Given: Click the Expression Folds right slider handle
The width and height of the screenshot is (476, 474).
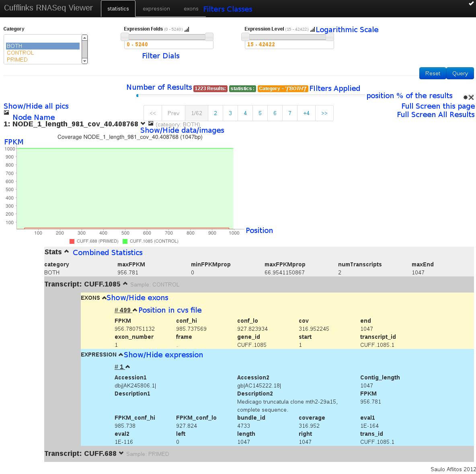Looking at the screenshot, I should pos(209,37).
